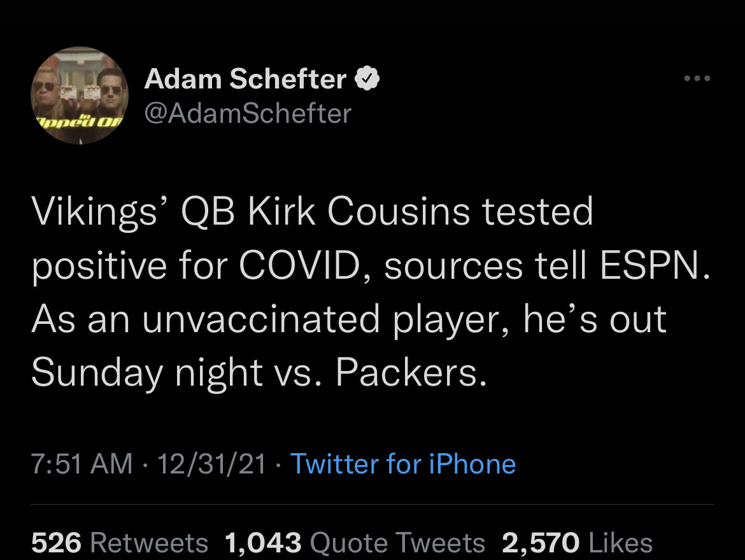Click the number 526 in stats row
This screenshot has width=745, height=560.
coord(56,542)
